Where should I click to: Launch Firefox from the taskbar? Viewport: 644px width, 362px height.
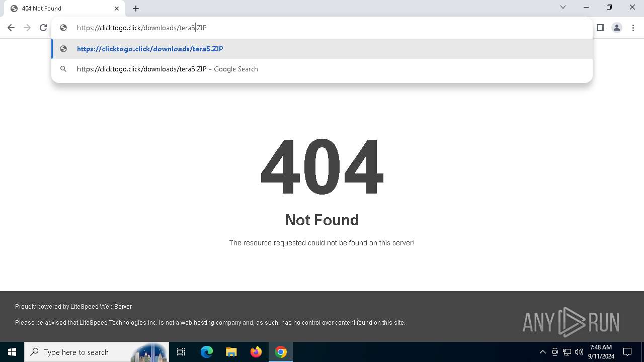point(256,352)
